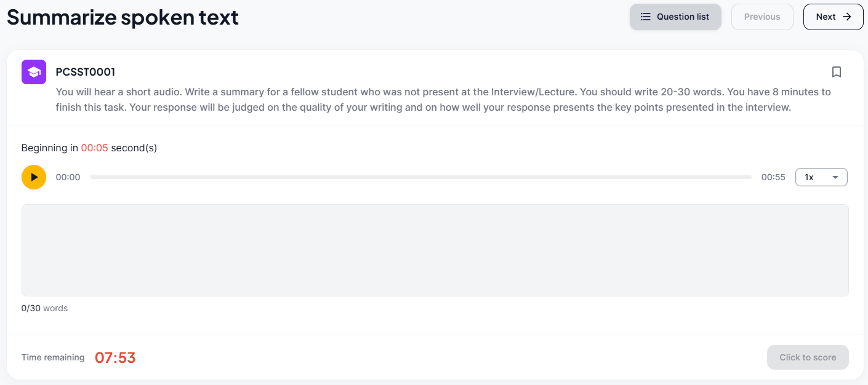Open the Question list
The width and height of the screenshot is (868, 385).
click(675, 17)
